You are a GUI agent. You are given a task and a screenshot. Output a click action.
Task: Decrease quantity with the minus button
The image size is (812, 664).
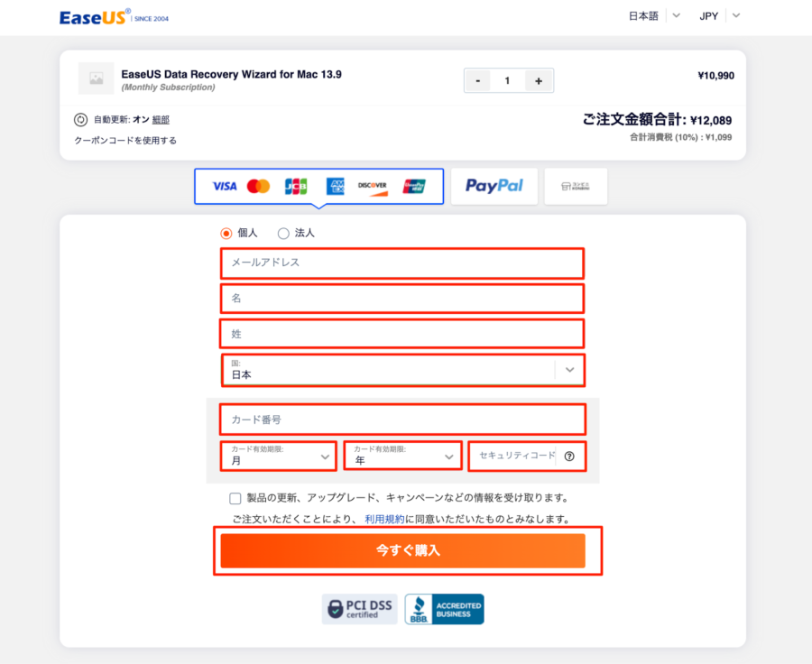click(x=478, y=81)
